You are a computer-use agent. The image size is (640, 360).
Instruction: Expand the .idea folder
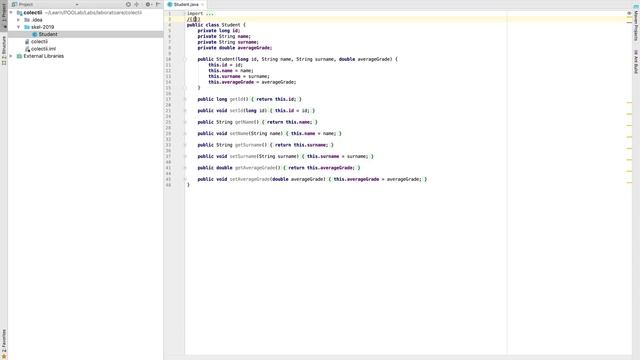(x=18, y=20)
